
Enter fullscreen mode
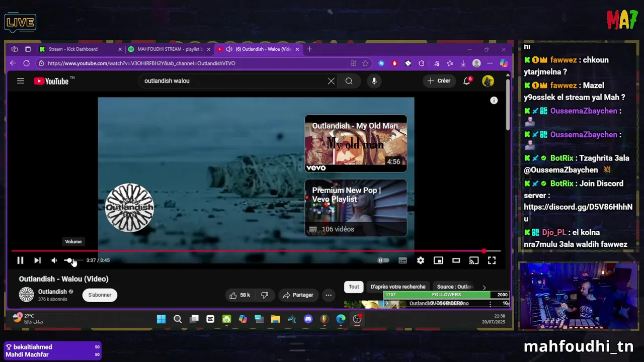(492, 260)
